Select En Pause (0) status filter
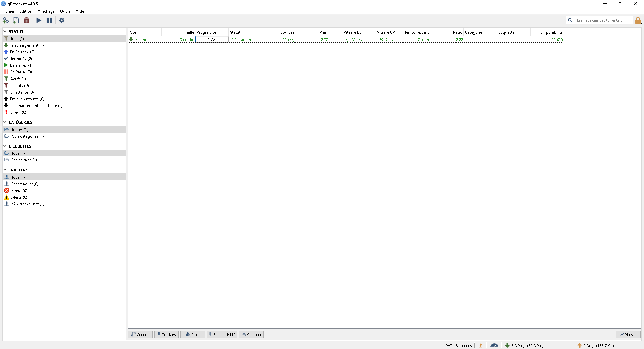The height and width of the screenshot is (349, 644). point(64,72)
